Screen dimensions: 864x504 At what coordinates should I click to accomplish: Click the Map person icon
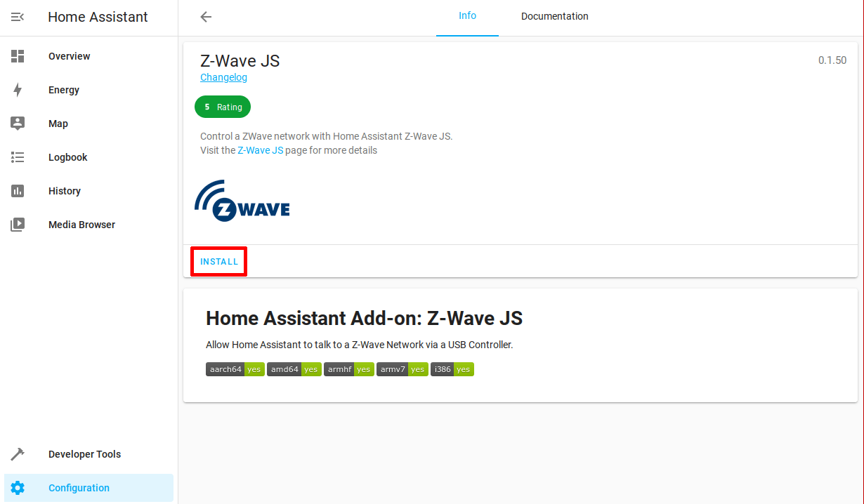tap(18, 124)
